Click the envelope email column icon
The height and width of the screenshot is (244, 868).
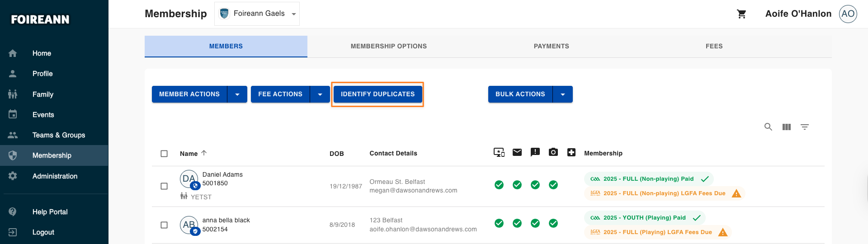517,152
